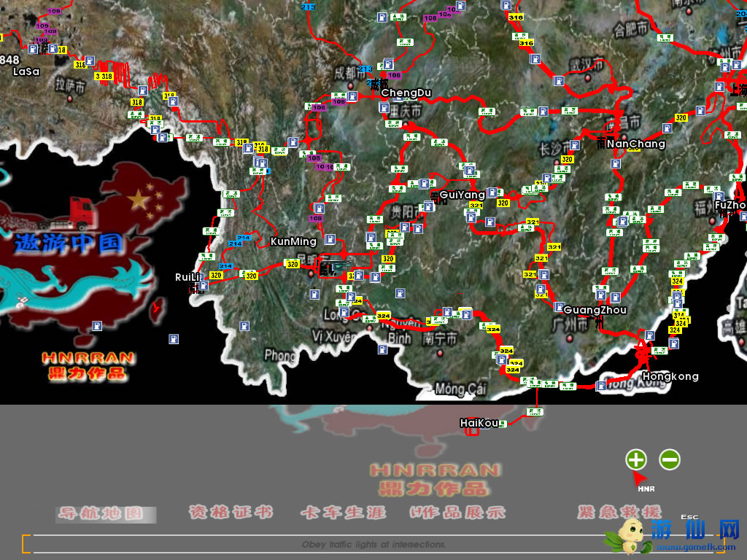Select the NanChang city label
Image resolution: width=747 pixels, height=560 pixels.
coord(635,144)
